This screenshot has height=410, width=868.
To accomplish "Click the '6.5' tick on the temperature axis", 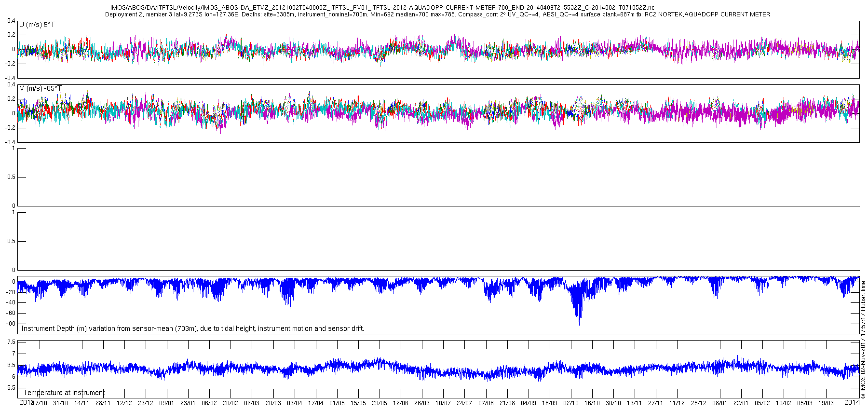I will pos(12,365).
